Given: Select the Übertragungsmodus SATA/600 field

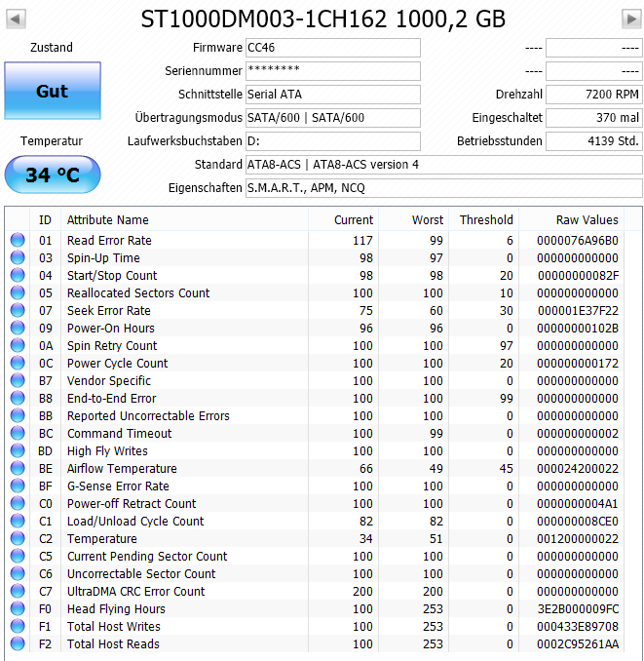Looking at the screenshot, I should click(333, 118).
